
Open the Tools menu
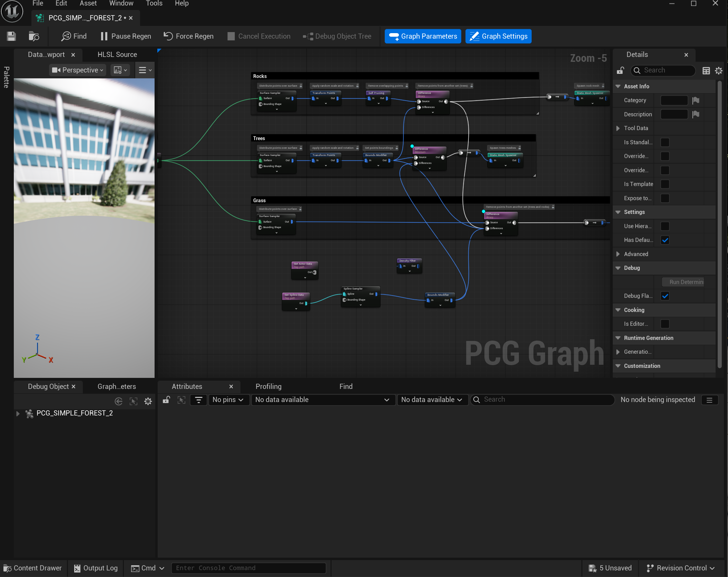point(154,3)
